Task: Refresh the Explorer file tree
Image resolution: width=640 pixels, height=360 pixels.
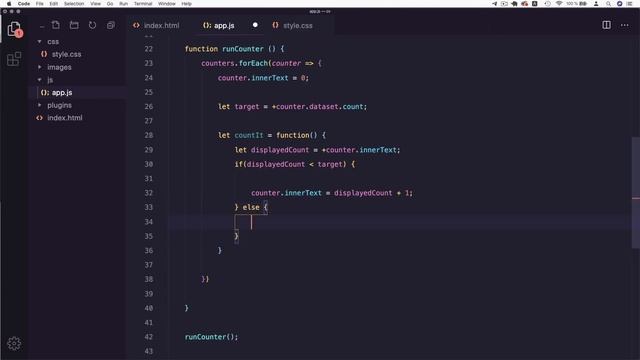Action: click(x=92, y=25)
